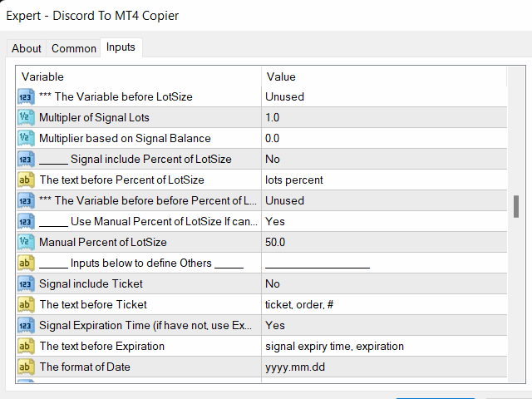Click string icon beside The format of Date
Screen dimensions: 532x399
click(26, 367)
